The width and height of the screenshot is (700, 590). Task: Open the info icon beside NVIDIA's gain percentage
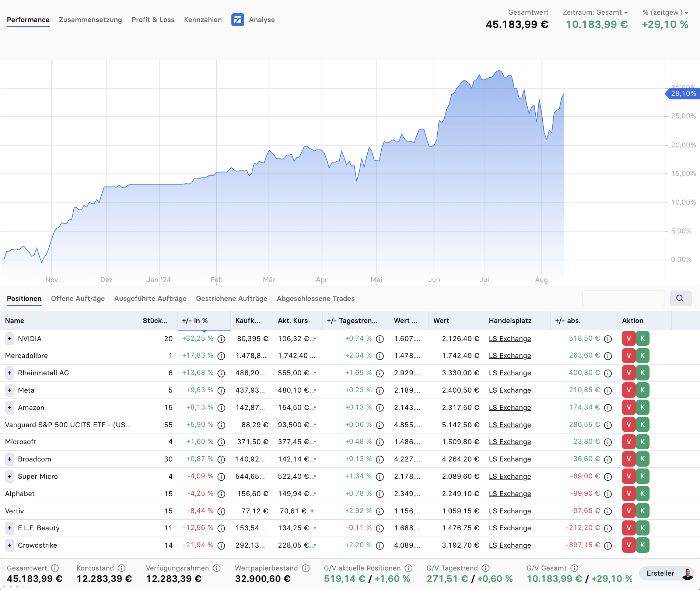[221, 338]
